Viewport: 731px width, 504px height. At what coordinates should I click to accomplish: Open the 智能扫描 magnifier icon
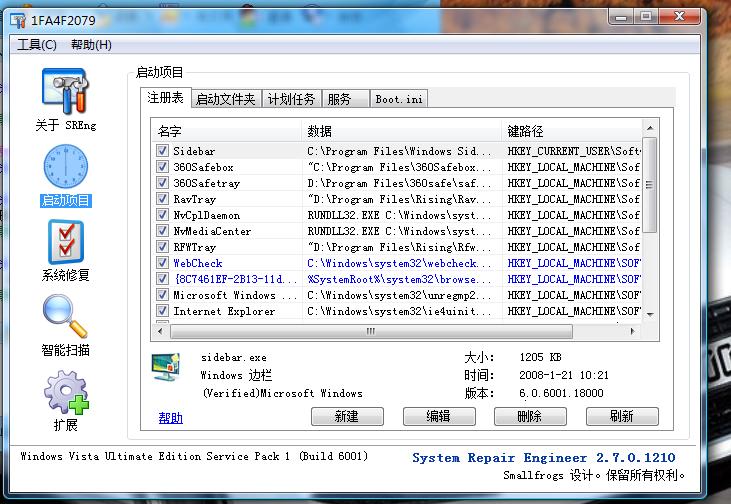click(x=65, y=317)
